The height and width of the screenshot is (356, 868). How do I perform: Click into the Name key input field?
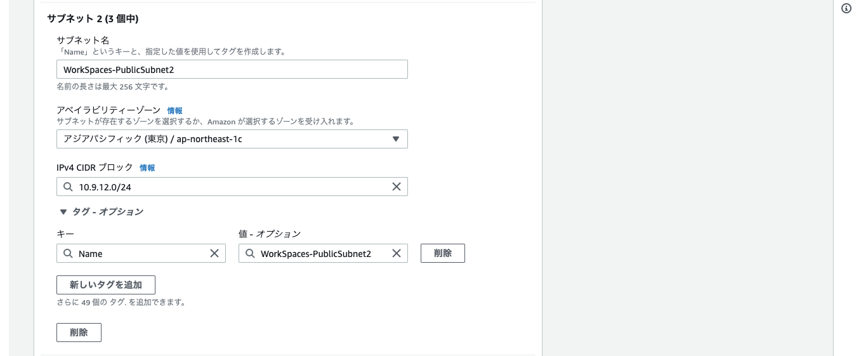(141, 253)
